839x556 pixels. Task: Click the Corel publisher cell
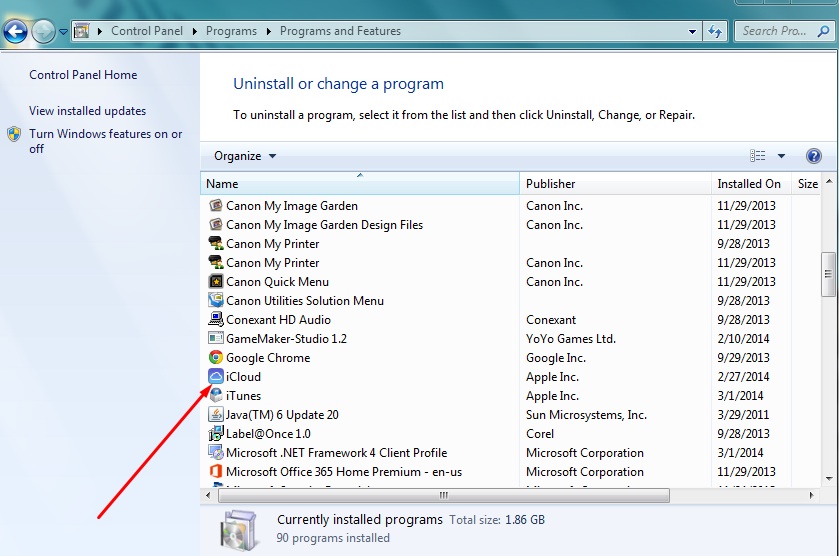[x=540, y=434]
